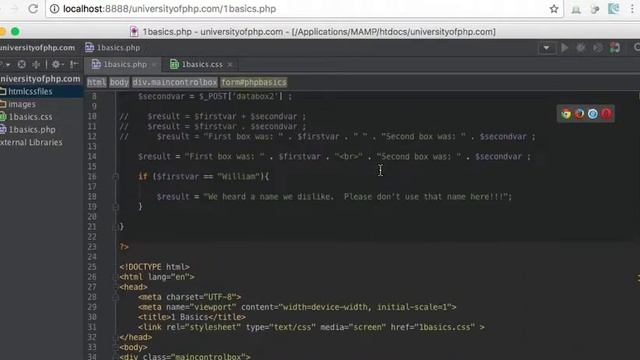Toggle fold marker at closing head line 32

click(x=116, y=338)
